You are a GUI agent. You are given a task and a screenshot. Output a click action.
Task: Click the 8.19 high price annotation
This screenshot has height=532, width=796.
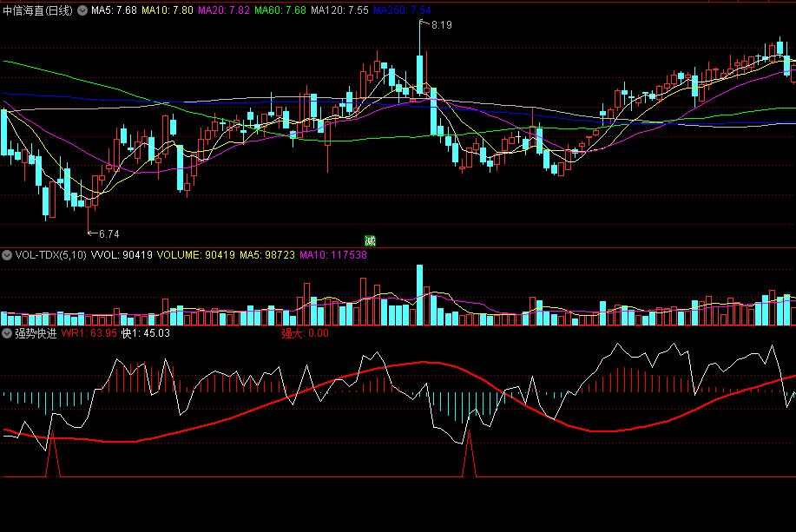point(441,25)
